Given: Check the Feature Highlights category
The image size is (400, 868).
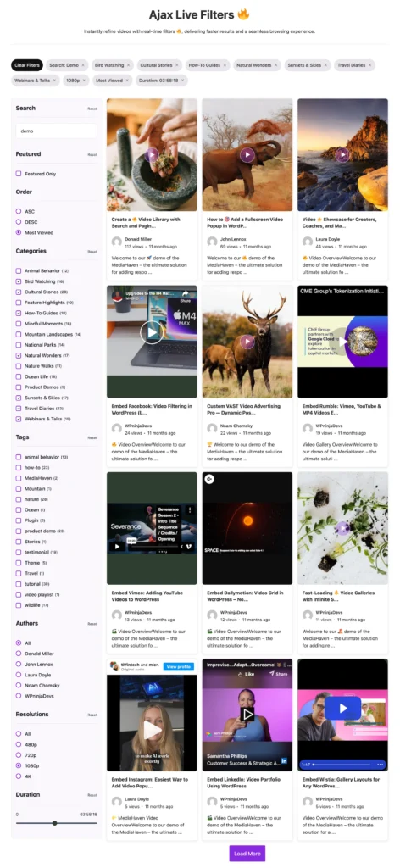Looking at the screenshot, I should pyautogui.click(x=19, y=303).
